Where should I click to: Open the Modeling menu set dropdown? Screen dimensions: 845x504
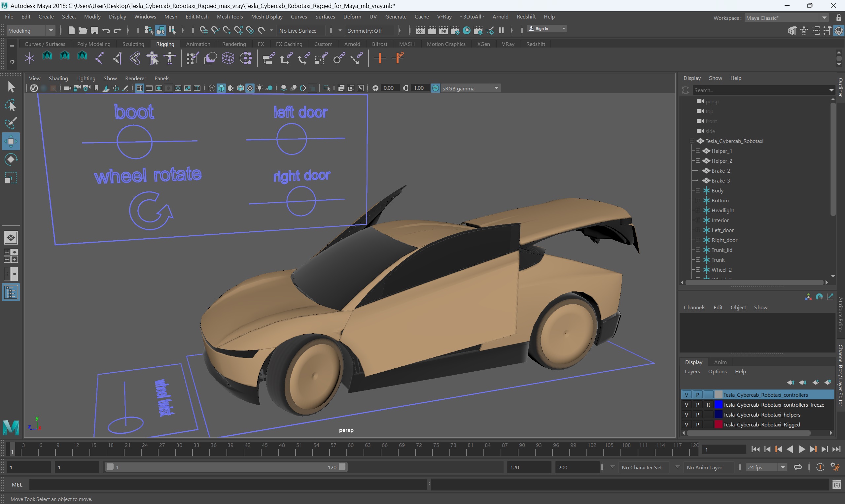(x=31, y=31)
